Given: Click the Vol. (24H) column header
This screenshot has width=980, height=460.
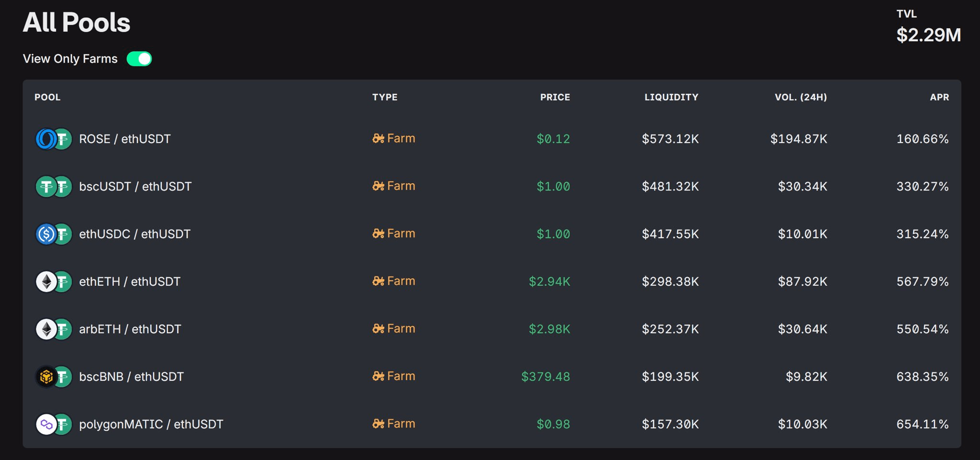Looking at the screenshot, I should coord(801,97).
